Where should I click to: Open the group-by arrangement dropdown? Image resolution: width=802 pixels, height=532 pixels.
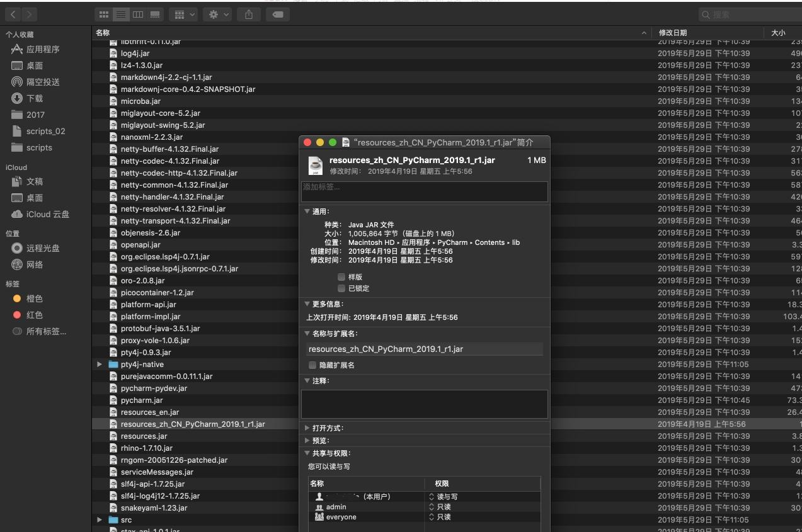tap(184, 14)
